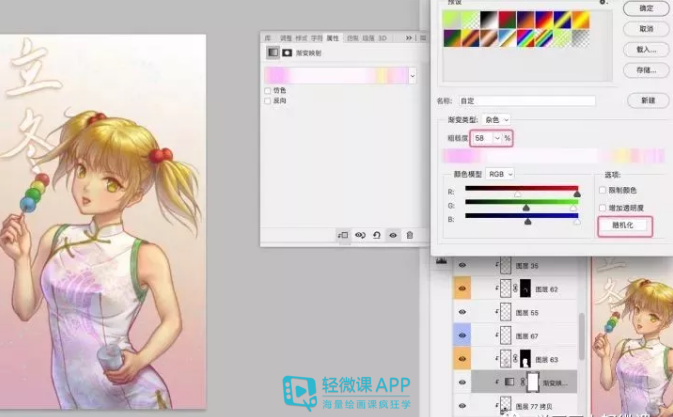Open the Properties panel flyout menu icon
673x417 pixels.
[x=423, y=38]
